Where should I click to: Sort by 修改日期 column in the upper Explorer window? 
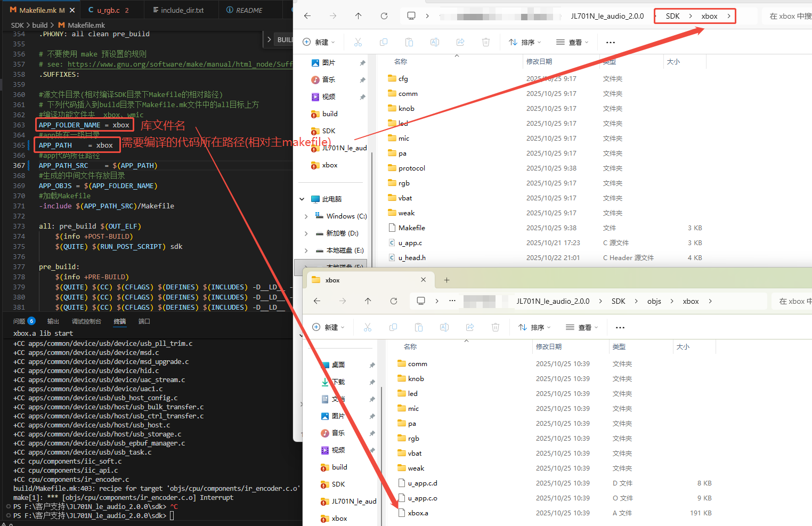pyautogui.click(x=539, y=62)
